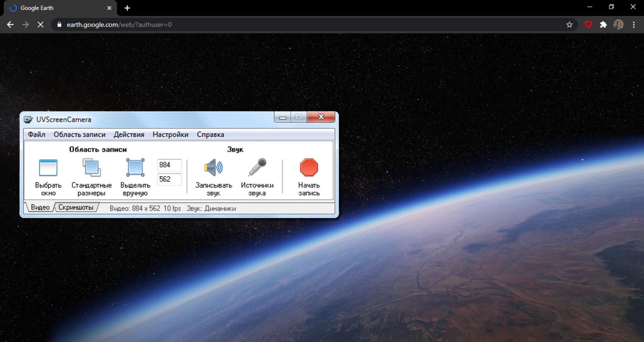Click Источники звука (Sound Sources) icon
The image size is (644, 342).
click(257, 167)
